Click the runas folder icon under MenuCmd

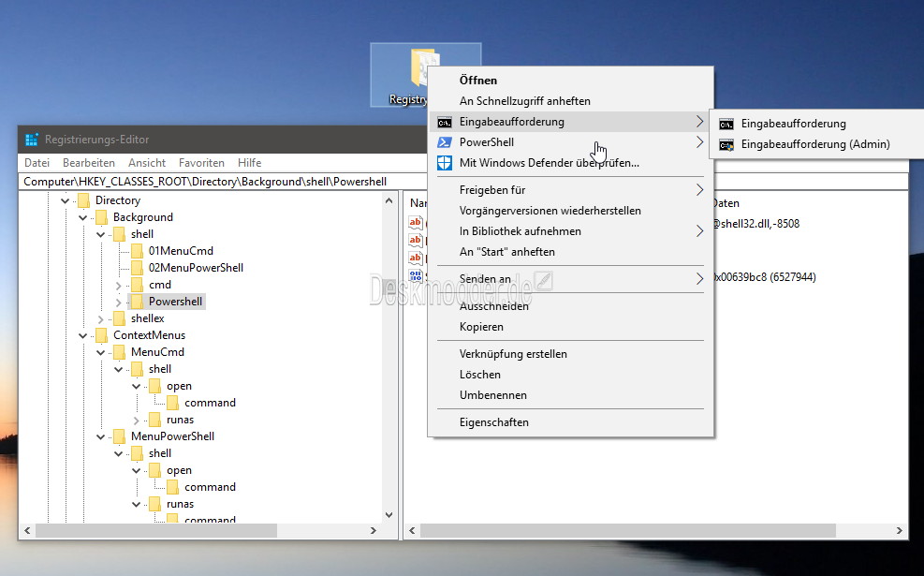(x=154, y=420)
